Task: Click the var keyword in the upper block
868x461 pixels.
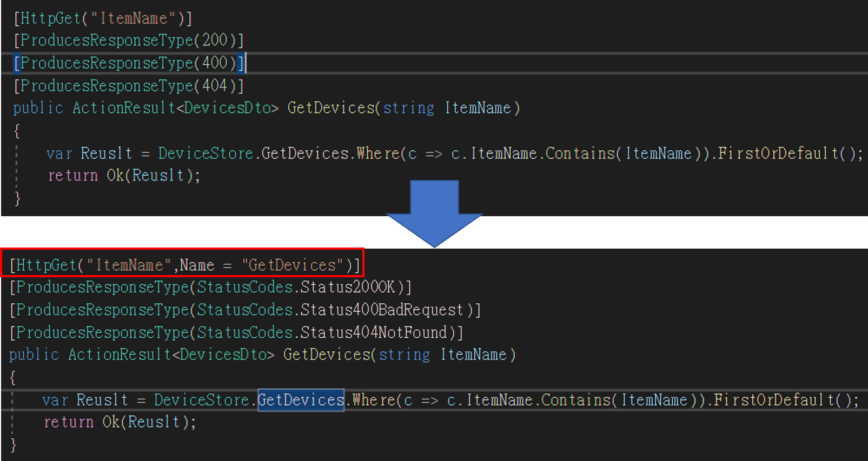Action: click(x=59, y=153)
